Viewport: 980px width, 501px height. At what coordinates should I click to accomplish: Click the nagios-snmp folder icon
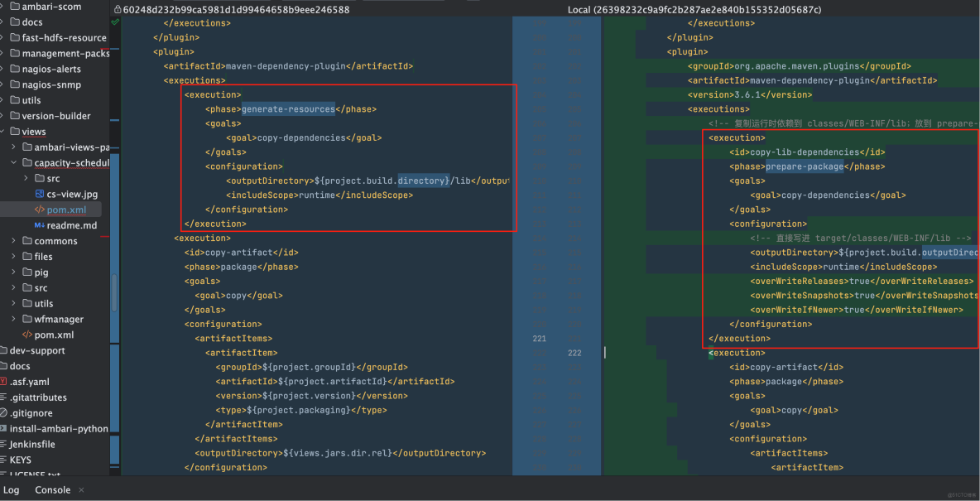pos(15,84)
